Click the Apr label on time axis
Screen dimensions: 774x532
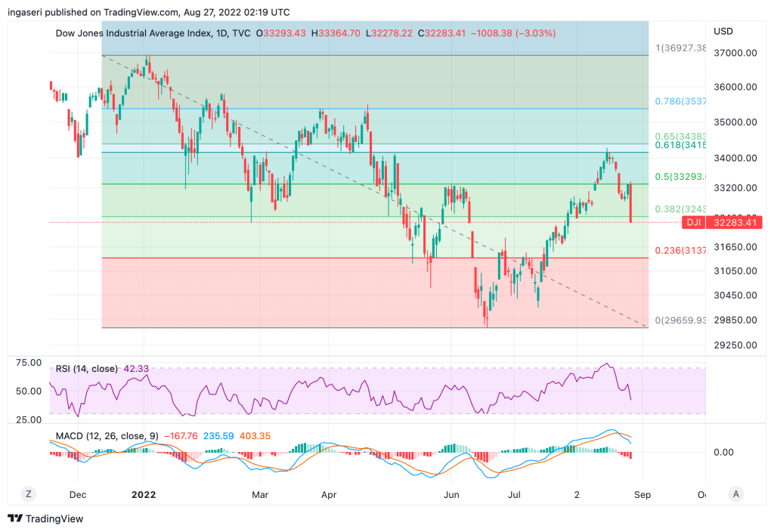(x=329, y=494)
